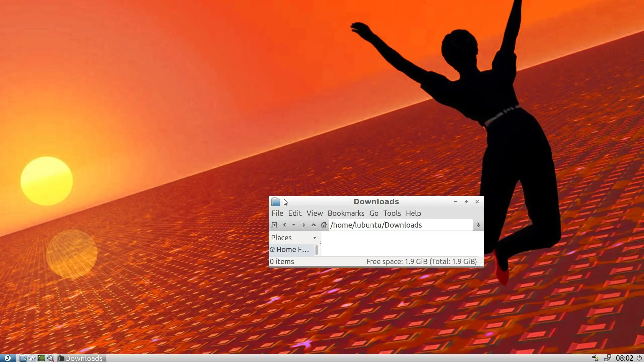Click the path bar go arrow
The width and height of the screenshot is (644, 362).
tap(478, 225)
